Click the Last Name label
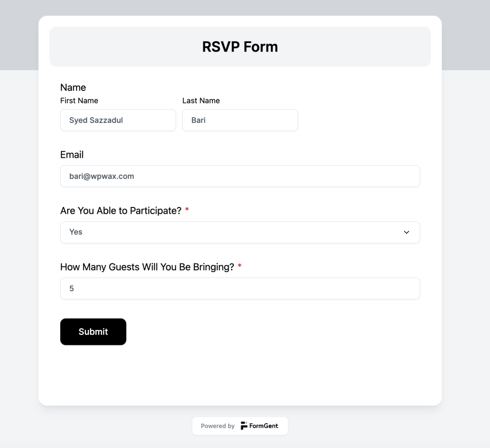This screenshot has height=448, width=490. coord(201,100)
